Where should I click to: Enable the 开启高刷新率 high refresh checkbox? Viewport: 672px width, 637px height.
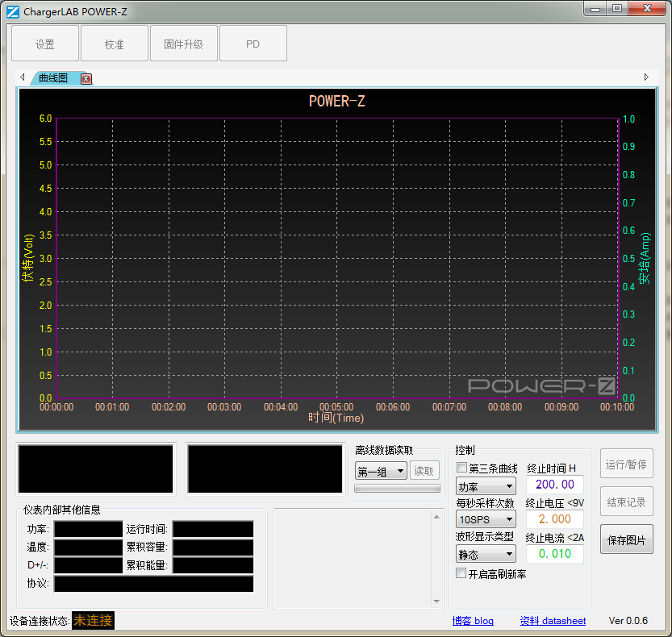pyautogui.click(x=461, y=572)
